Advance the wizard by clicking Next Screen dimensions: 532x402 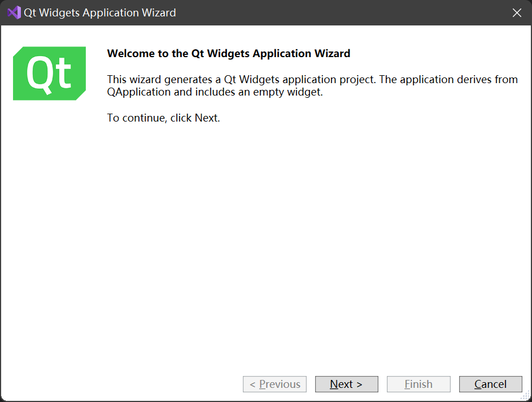point(346,384)
